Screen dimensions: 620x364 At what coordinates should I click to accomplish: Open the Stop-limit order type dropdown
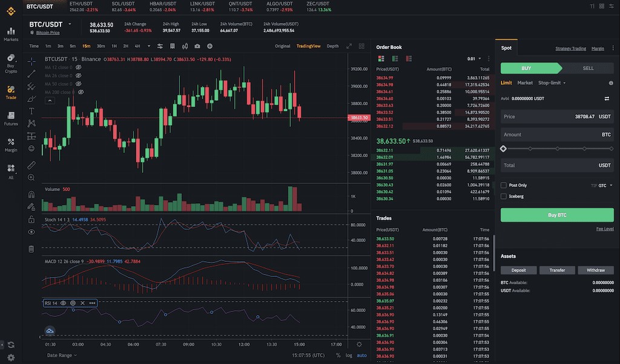pyautogui.click(x=552, y=83)
